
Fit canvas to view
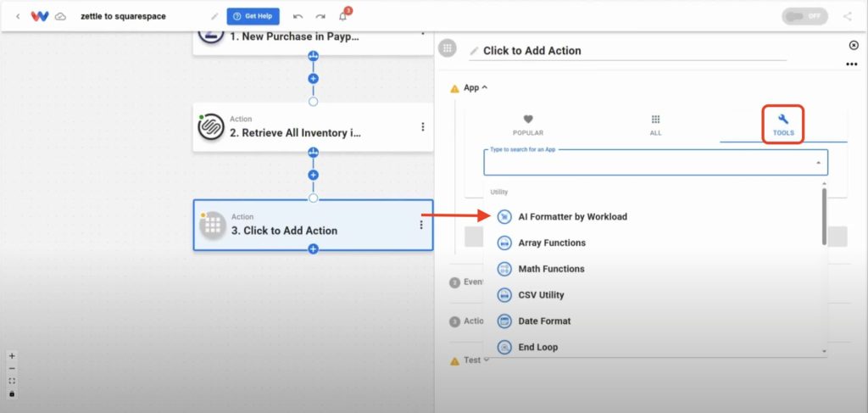pyautogui.click(x=12, y=381)
